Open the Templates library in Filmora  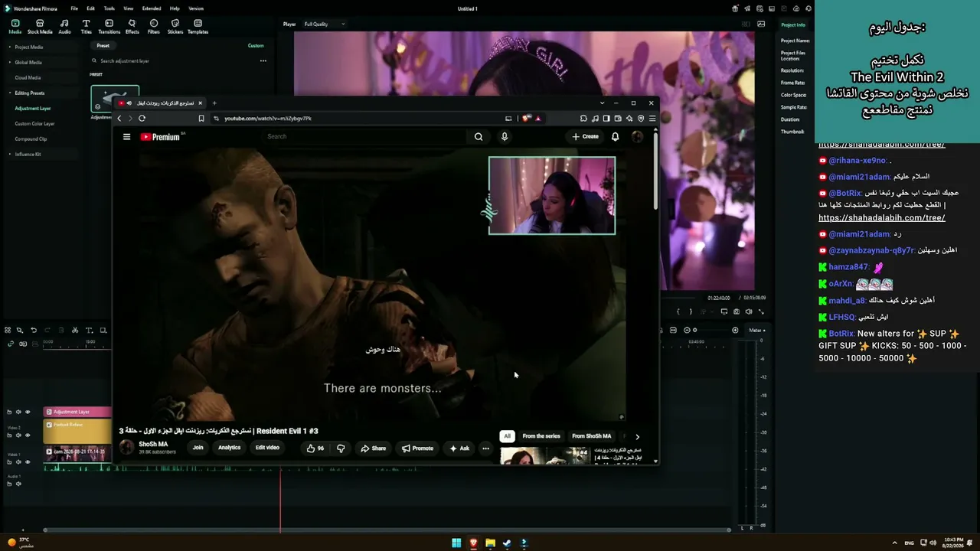click(x=198, y=27)
